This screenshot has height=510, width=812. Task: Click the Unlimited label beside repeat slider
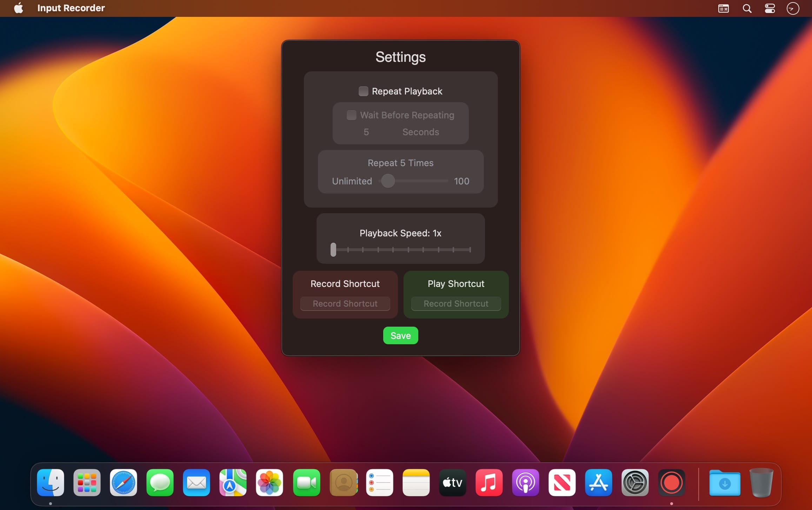[x=352, y=181]
